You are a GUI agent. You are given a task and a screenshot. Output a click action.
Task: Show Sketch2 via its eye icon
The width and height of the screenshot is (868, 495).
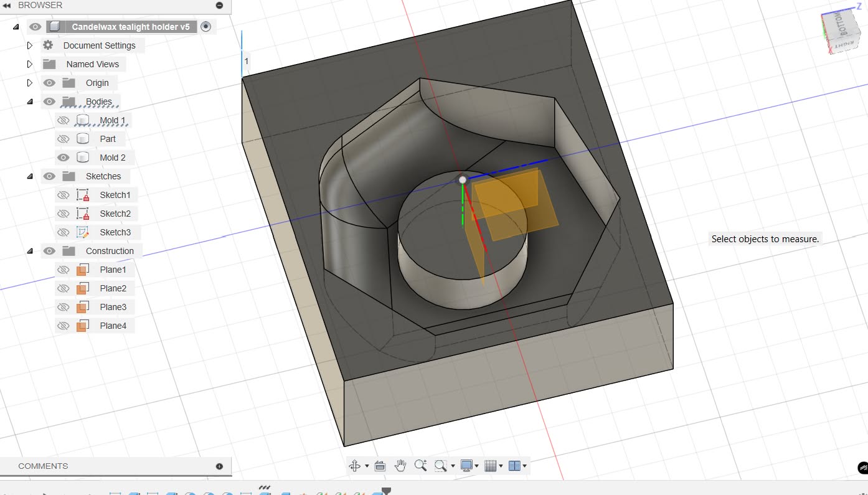pos(63,214)
